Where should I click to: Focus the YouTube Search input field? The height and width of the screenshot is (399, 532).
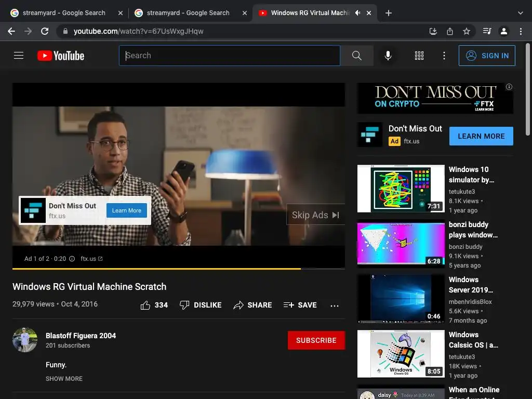[x=229, y=56]
